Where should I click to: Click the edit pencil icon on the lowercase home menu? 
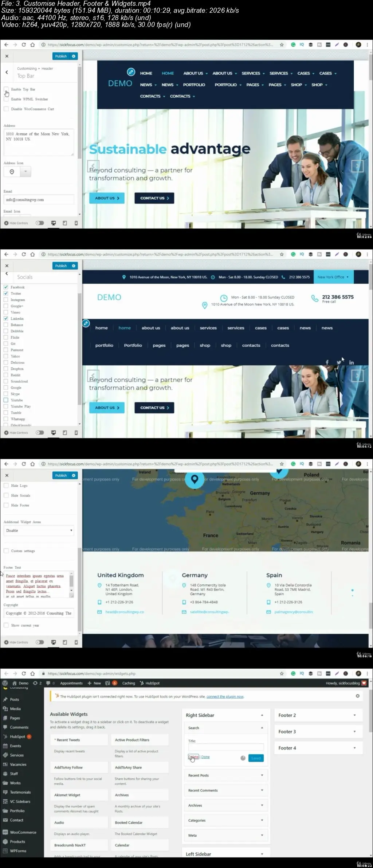[x=86, y=323]
